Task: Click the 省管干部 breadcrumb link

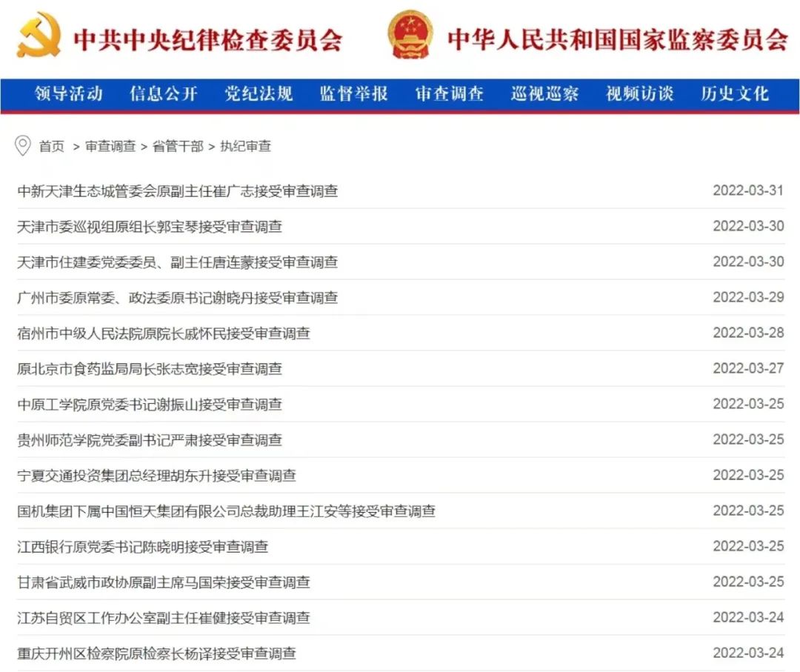Action: pos(179,147)
